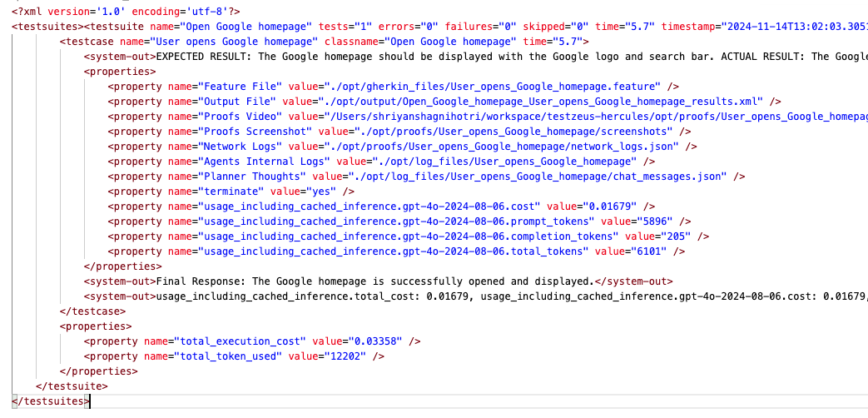Screen dimensions: 868x418
Task: Click the classname "Open Google homepage" value
Action: 451,41
